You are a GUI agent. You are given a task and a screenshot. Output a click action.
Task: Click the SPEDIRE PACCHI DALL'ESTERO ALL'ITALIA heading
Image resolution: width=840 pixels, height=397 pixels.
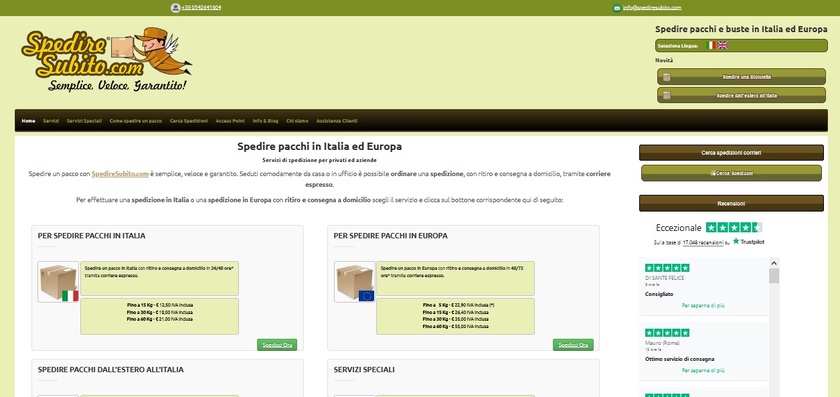coord(111,370)
